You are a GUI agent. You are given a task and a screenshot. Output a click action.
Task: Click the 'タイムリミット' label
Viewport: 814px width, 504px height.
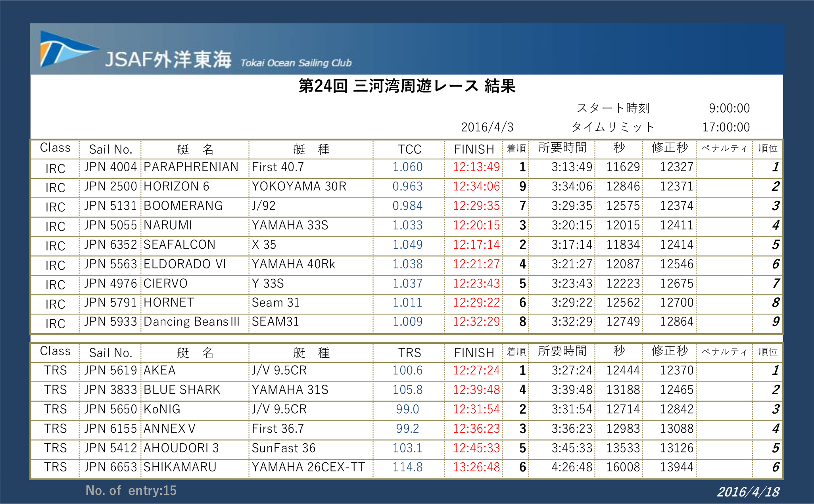[x=613, y=127]
